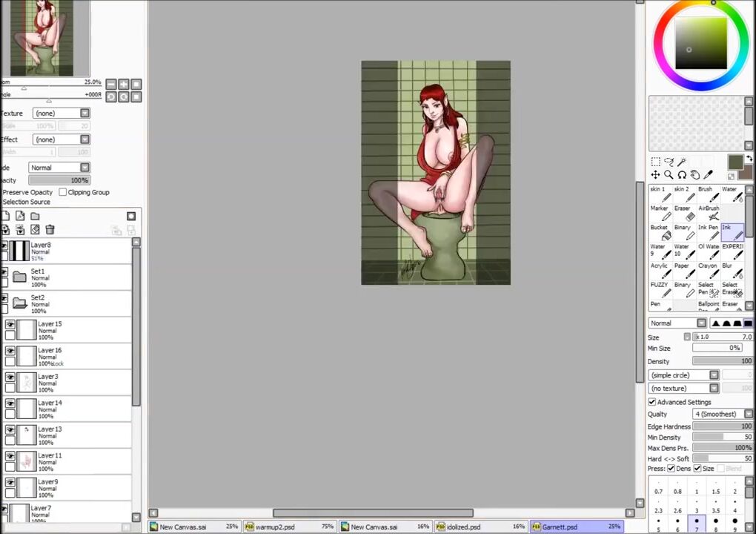Viewport: 756px width, 534px height.
Task: Create a new layer folder
Action: [x=35, y=216]
